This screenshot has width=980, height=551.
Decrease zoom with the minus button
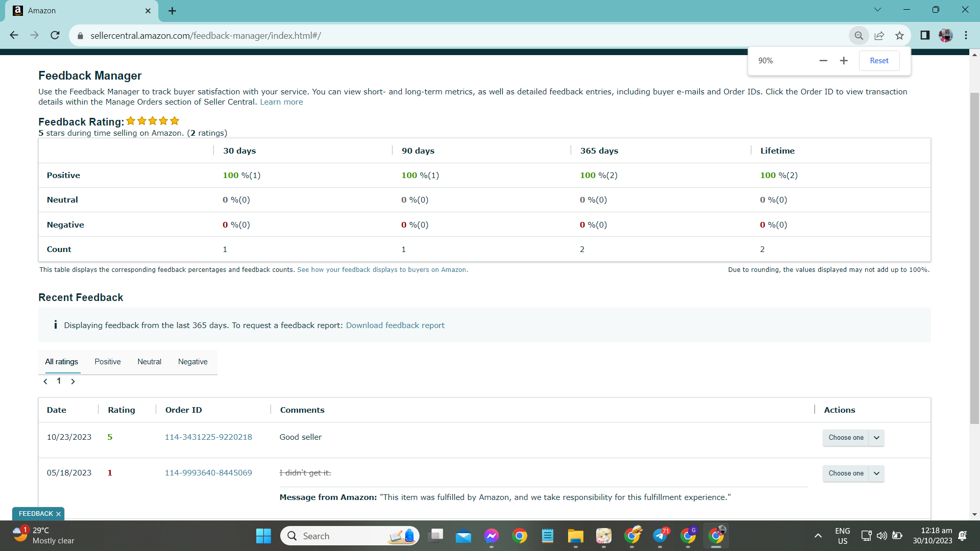[x=823, y=61]
